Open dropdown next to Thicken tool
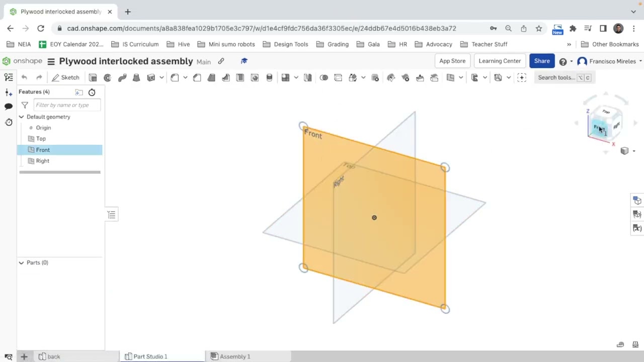This screenshot has width=644, height=362. pyautogui.click(x=162, y=77)
